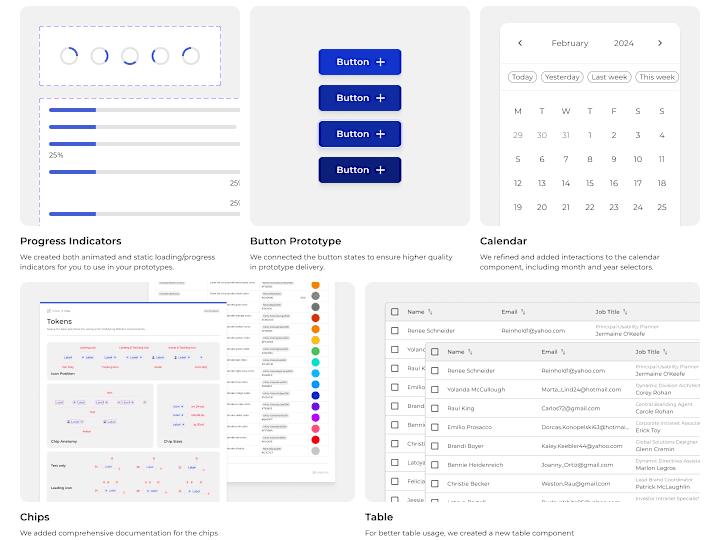Sort the front table by Email

point(563,352)
